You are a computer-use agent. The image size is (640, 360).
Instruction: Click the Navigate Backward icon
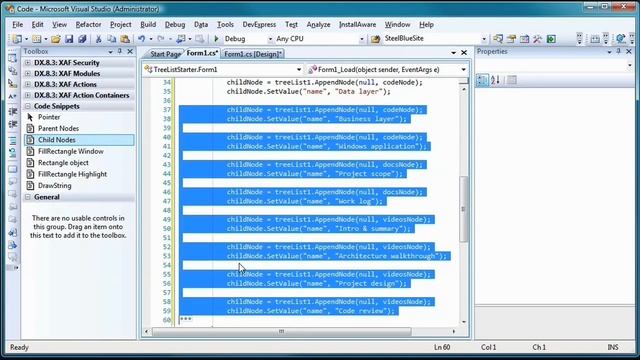click(x=180, y=39)
